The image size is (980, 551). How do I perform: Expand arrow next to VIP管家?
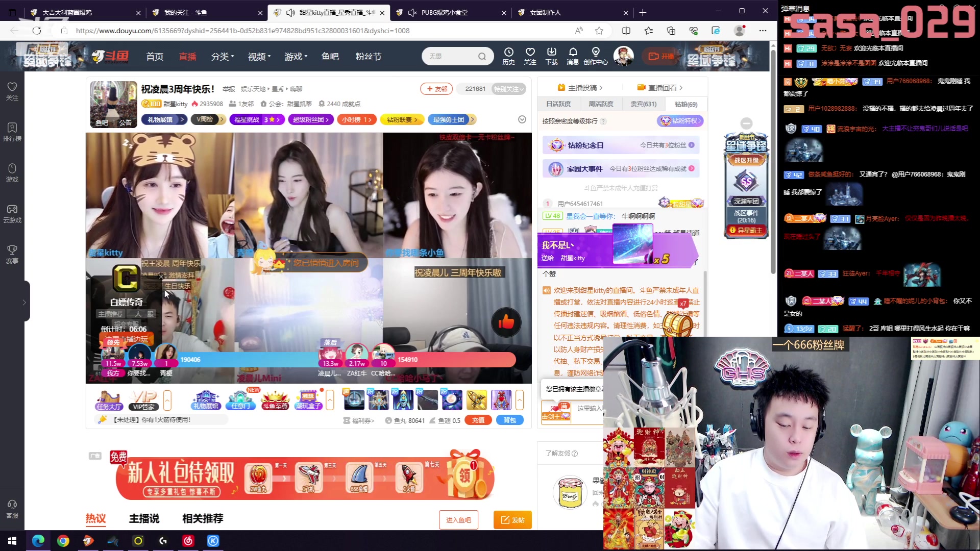[x=167, y=400]
